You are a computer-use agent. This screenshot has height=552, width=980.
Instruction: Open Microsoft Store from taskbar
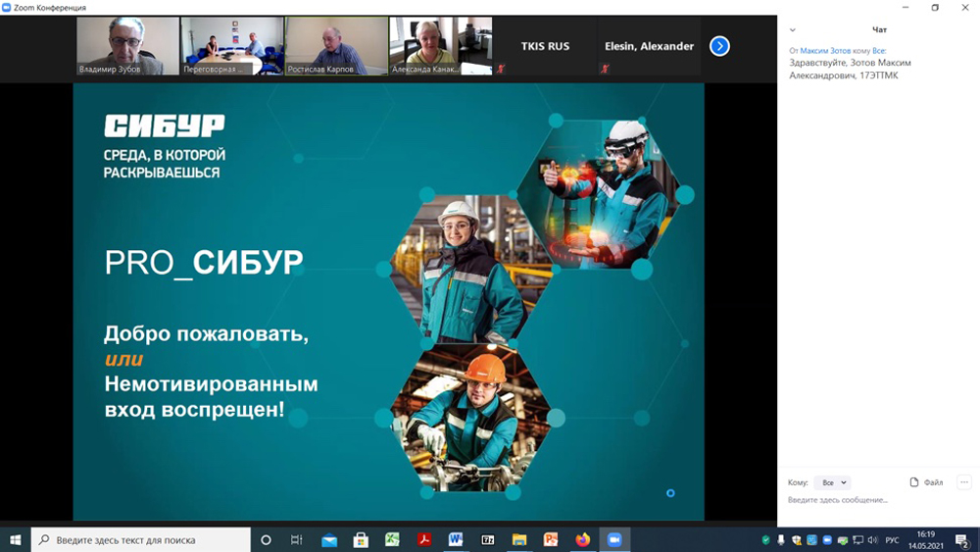(x=361, y=539)
